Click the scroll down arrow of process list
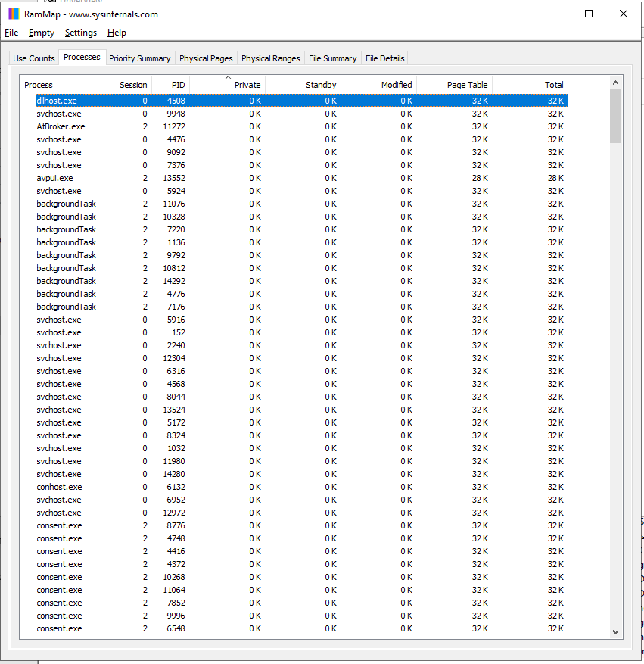This screenshot has height=664, width=644. (615, 632)
